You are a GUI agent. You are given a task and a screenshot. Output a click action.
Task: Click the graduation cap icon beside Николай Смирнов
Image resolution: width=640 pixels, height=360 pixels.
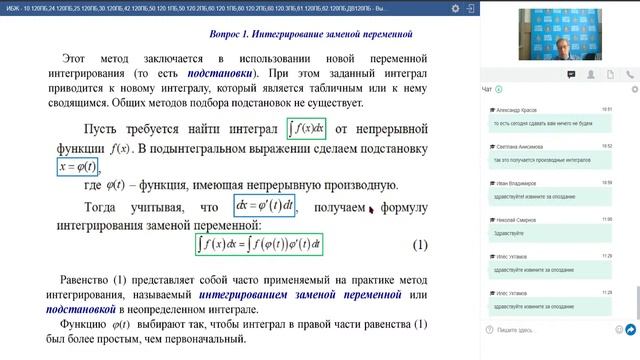[492, 220]
